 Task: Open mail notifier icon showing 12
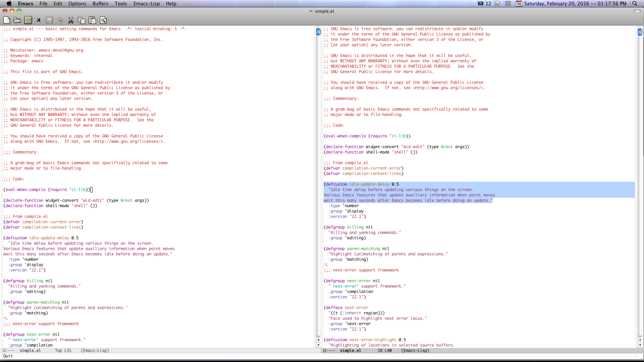coord(484,3)
